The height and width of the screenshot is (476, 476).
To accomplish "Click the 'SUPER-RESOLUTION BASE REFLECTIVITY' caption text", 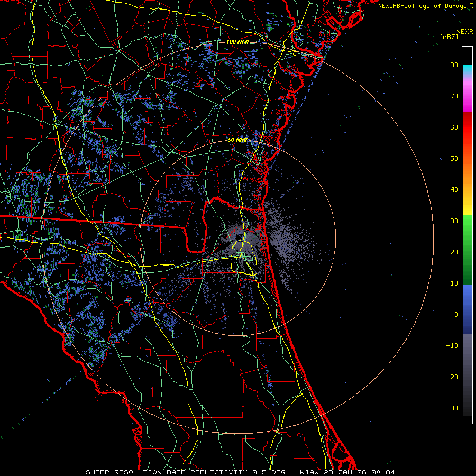I will pos(167,472).
